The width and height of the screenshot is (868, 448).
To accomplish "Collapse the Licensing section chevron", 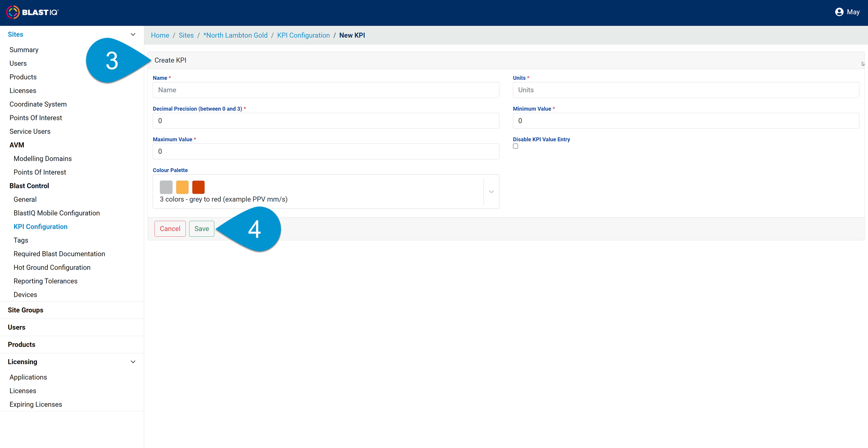I will (x=133, y=362).
